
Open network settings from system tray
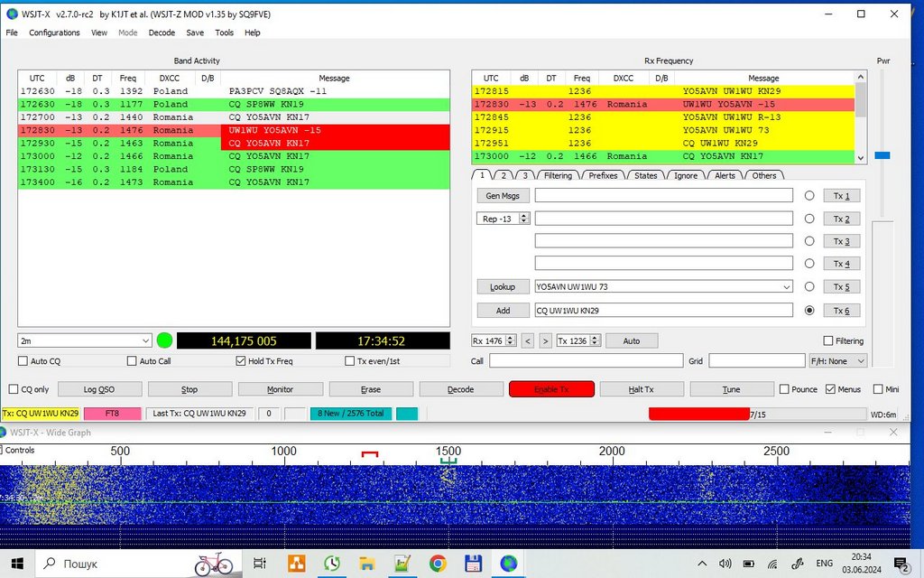[x=772, y=564]
